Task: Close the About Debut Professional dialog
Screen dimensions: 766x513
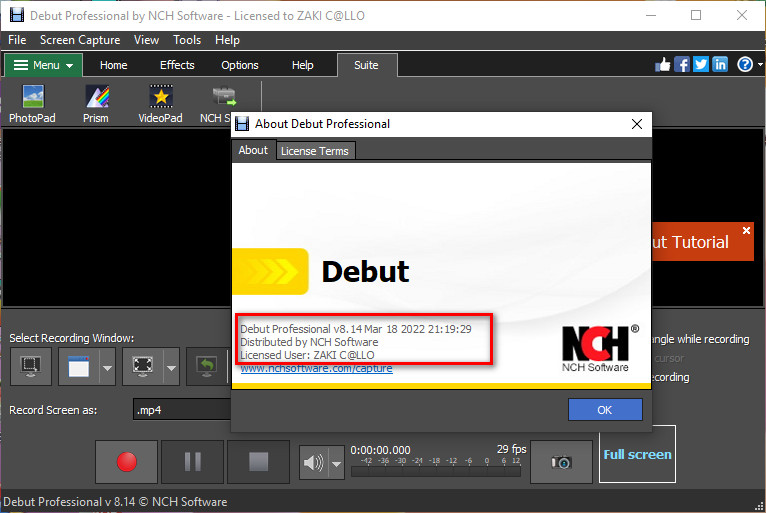Action: point(637,124)
